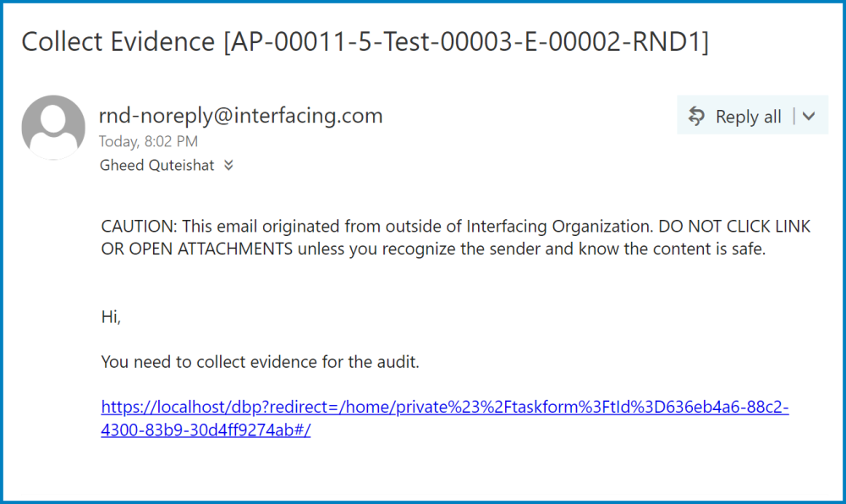Click the sender's gray profile avatar
This screenshot has width=846, height=504.
pyautogui.click(x=53, y=128)
